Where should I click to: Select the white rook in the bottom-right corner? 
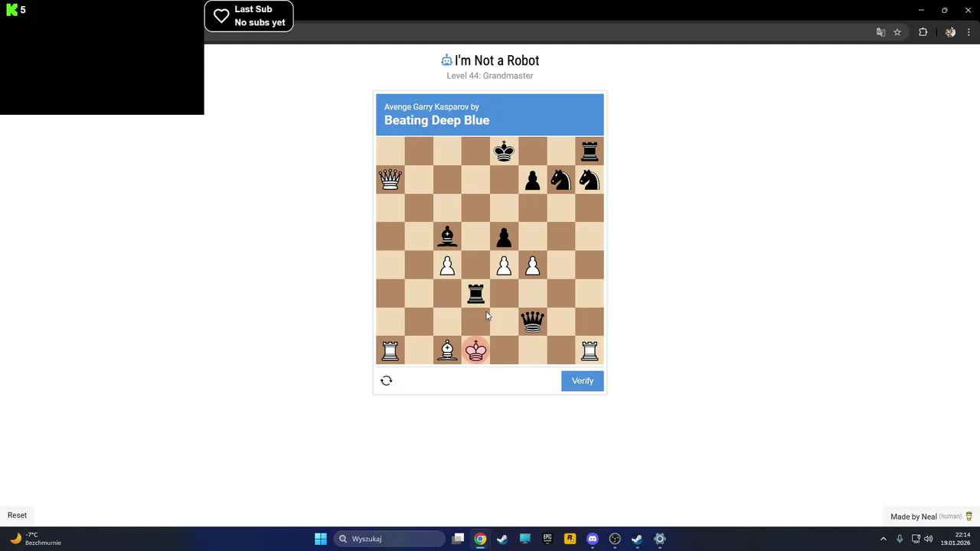[x=589, y=350]
